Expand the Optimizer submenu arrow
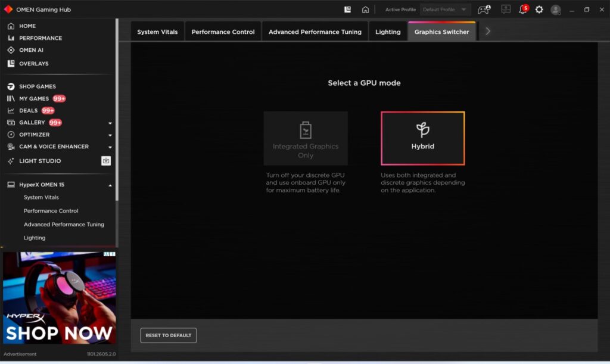This screenshot has height=364, width=610. tap(110, 135)
